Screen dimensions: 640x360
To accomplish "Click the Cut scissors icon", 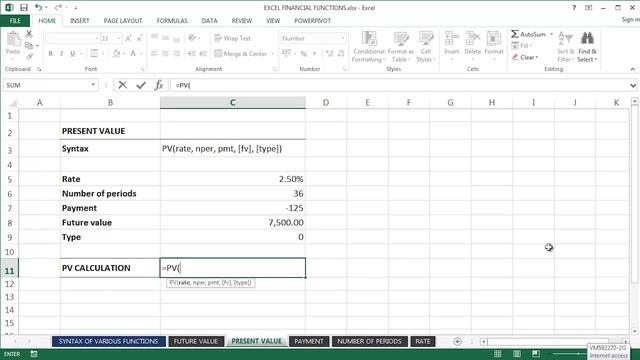I will (29, 34).
